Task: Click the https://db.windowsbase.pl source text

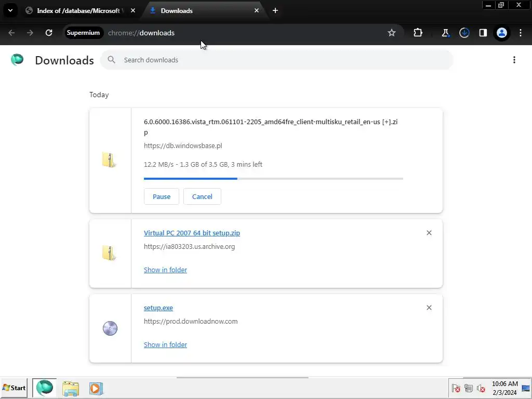Action: click(183, 146)
